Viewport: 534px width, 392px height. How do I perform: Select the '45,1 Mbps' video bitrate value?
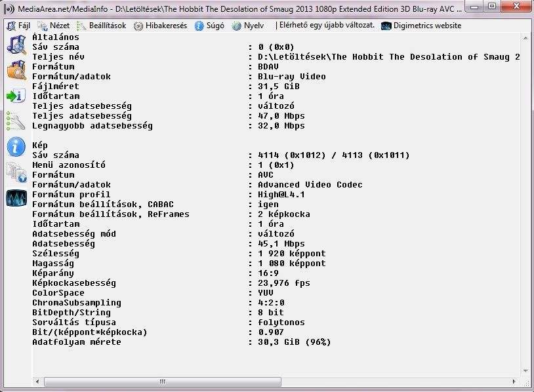tap(281, 244)
